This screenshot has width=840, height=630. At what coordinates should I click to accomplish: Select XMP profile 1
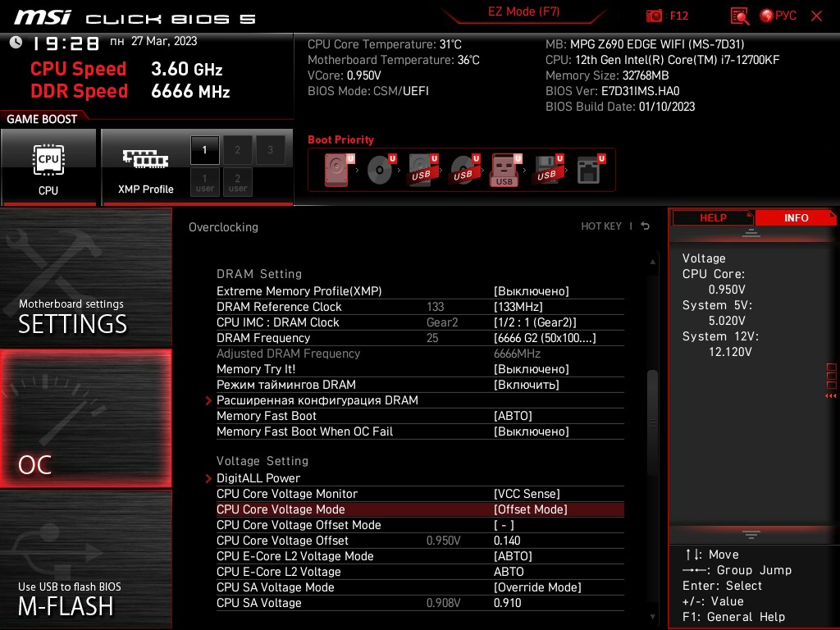point(204,150)
